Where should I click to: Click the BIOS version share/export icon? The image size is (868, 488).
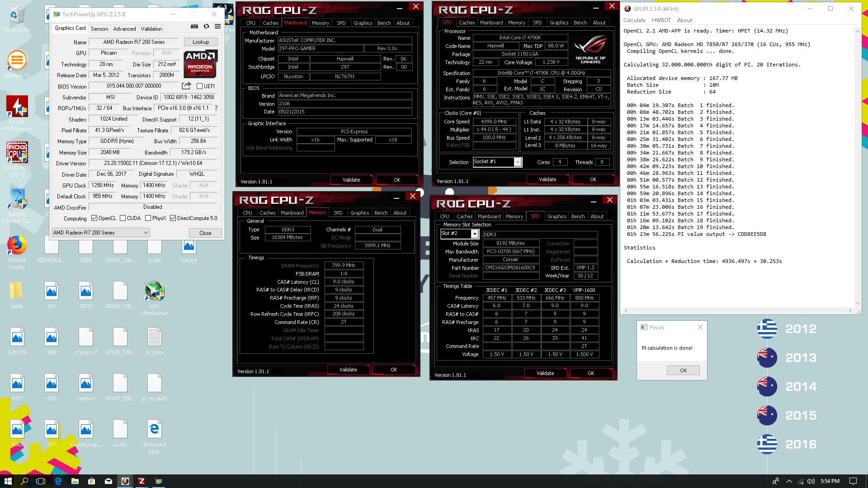click(186, 86)
